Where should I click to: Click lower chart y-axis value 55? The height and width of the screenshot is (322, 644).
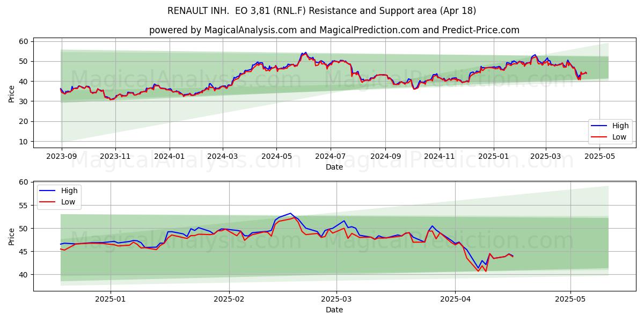(24, 206)
